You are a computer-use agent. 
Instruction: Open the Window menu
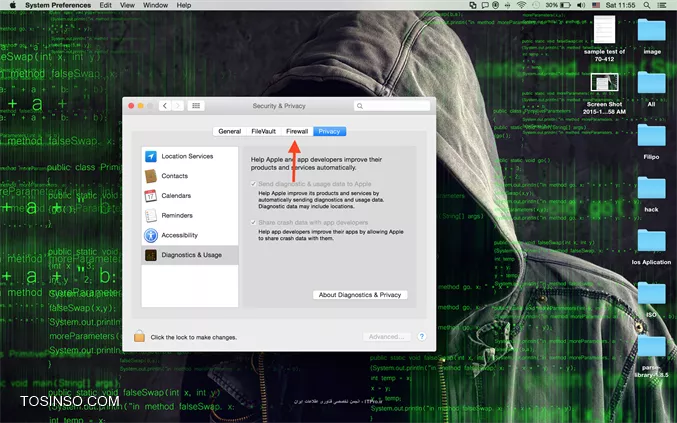point(155,5)
